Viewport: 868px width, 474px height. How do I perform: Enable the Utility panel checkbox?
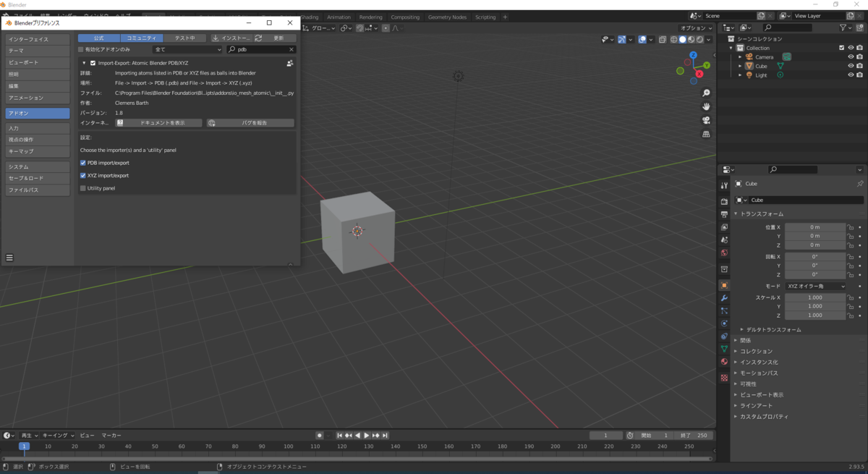83,188
